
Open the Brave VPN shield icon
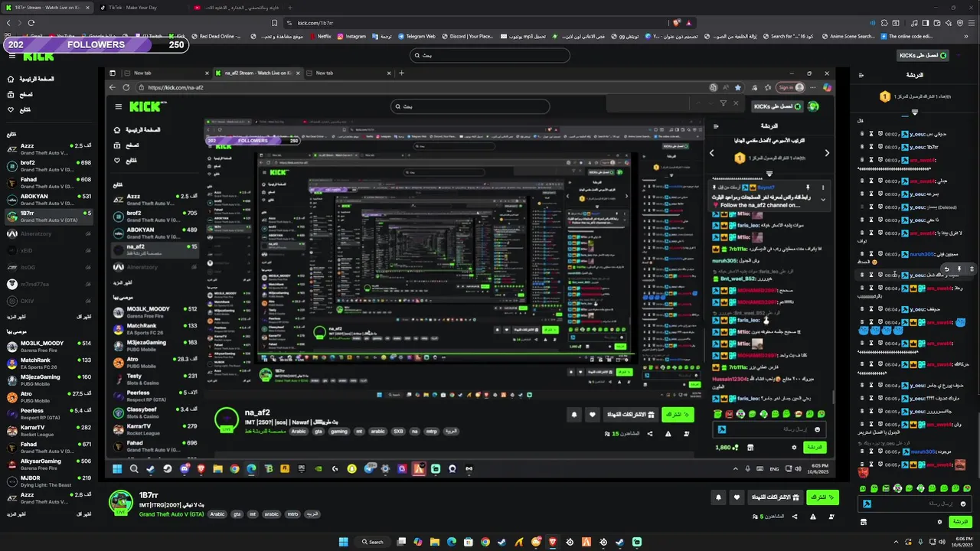(960, 23)
